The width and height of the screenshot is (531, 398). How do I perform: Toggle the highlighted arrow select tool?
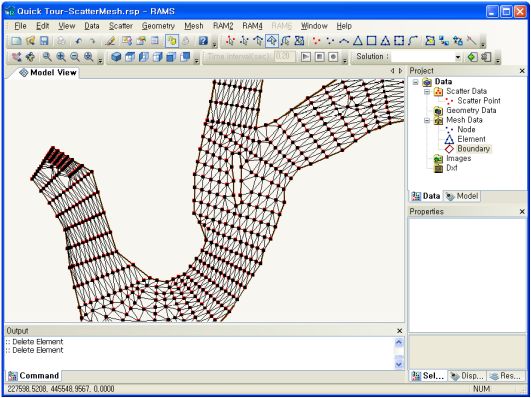[x=272, y=41]
